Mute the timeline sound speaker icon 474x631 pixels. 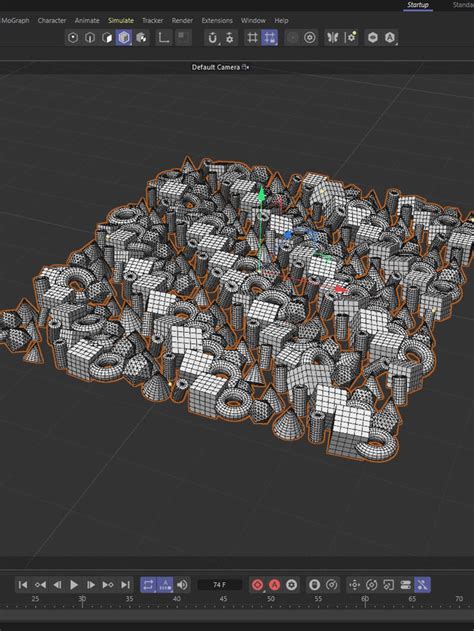(x=182, y=585)
